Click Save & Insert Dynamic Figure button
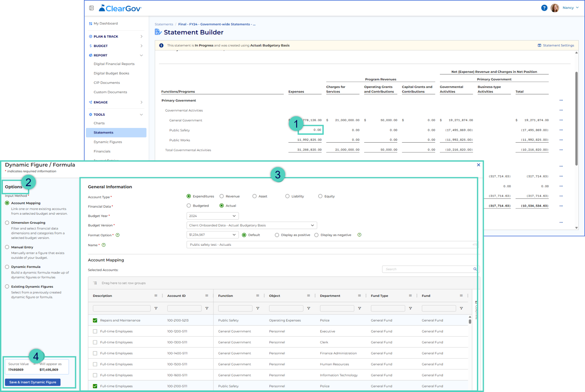The image size is (585, 392). tap(33, 382)
